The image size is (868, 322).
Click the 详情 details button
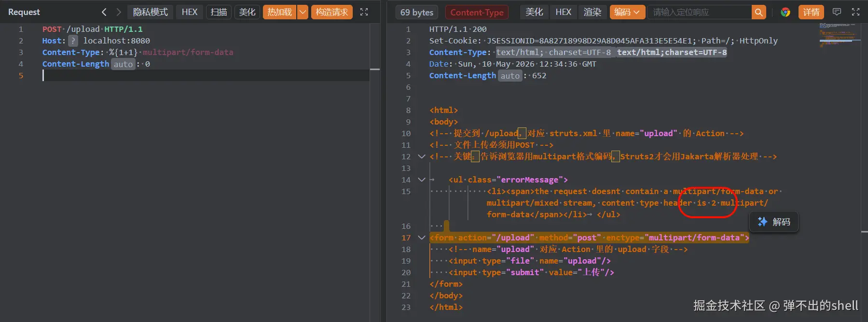811,12
